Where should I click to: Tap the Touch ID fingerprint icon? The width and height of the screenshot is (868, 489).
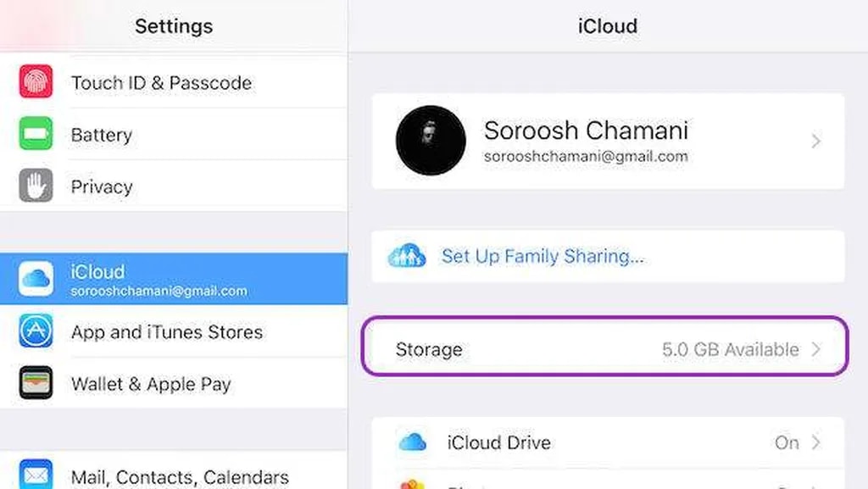pyautogui.click(x=36, y=82)
